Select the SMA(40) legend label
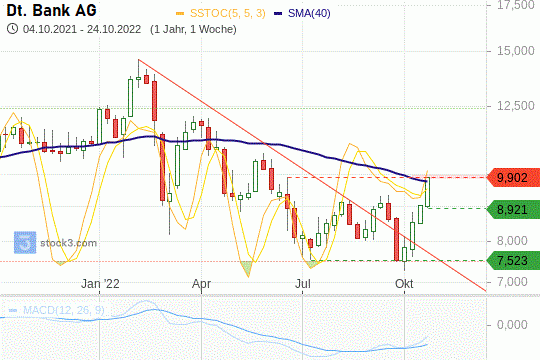The height and width of the screenshot is (360, 540). coord(309,13)
